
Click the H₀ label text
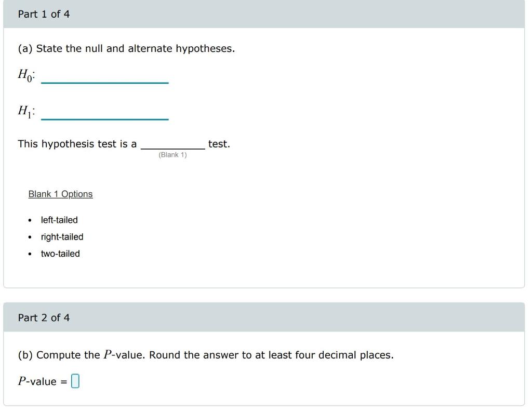(24, 75)
